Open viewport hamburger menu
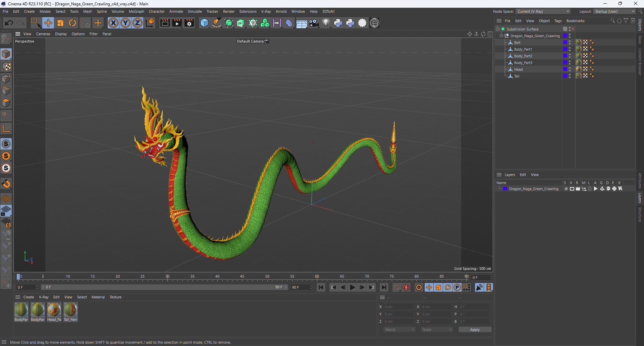The height and width of the screenshot is (346, 644). coord(18,34)
